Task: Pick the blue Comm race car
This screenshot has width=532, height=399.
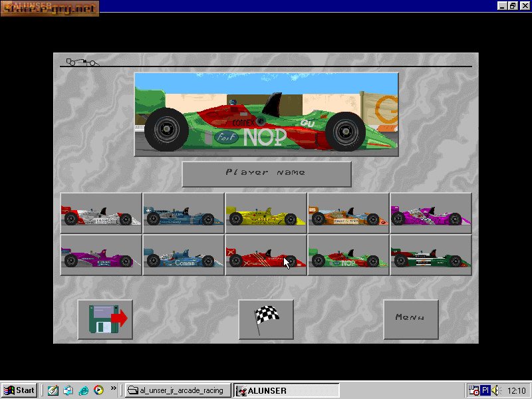Action: (184, 255)
